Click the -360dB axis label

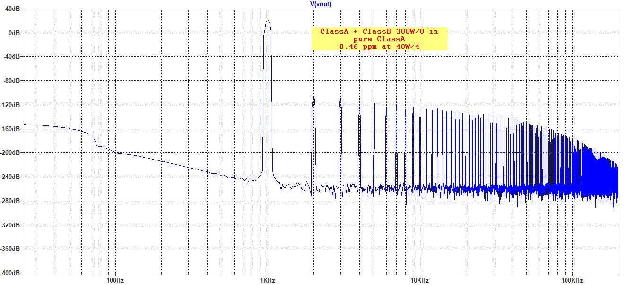pos(11,249)
